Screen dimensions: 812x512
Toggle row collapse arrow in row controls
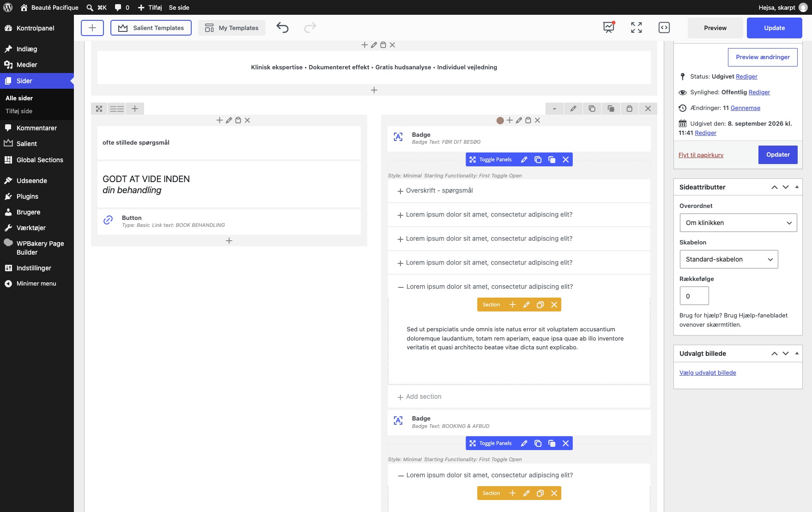pos(554,109)
